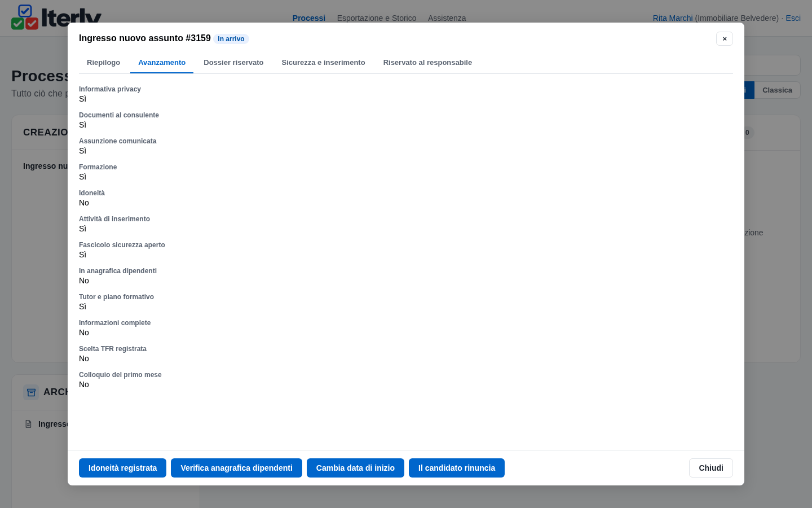Click Cambia data di inizio button
812x508 pixels.
355,468
